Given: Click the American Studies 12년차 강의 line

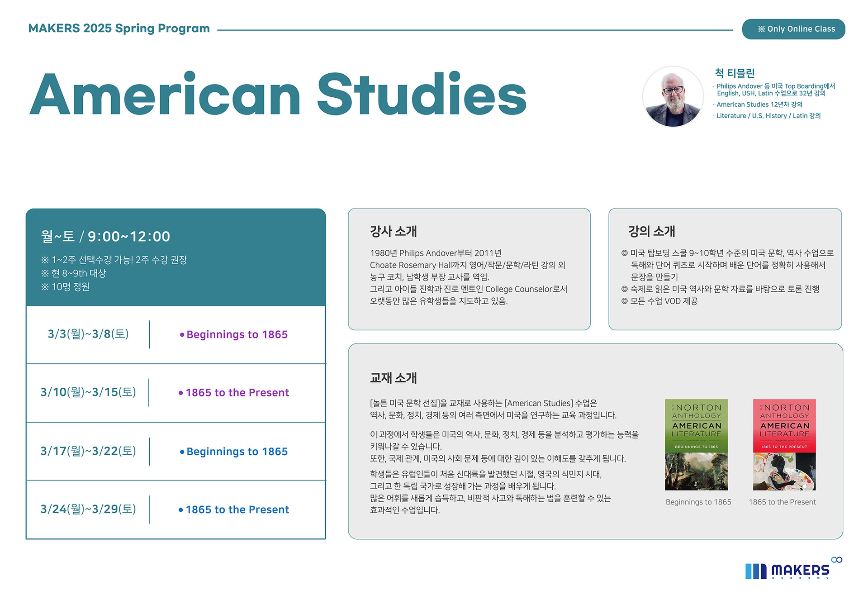Looking at the screenshot, I should tap(759, 105).
